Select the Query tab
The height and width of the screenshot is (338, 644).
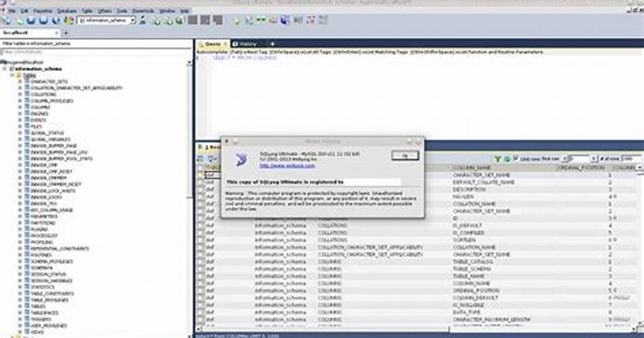point(213,44)
